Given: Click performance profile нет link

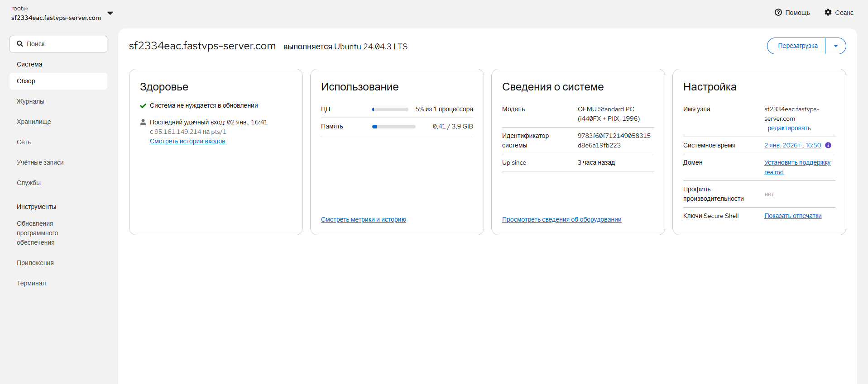Looking at the screenshot, I should [769, 194].
